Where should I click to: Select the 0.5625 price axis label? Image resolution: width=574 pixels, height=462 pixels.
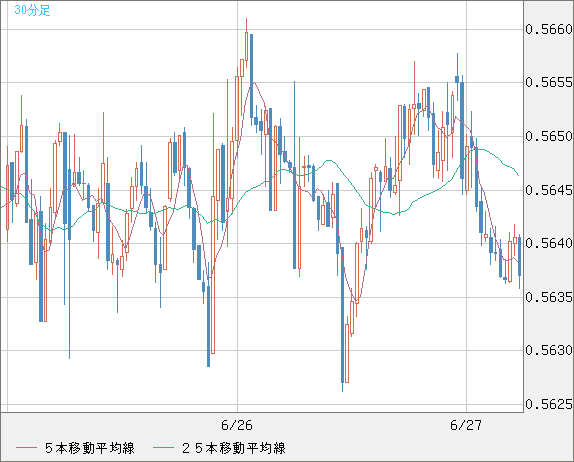(549, 404)
